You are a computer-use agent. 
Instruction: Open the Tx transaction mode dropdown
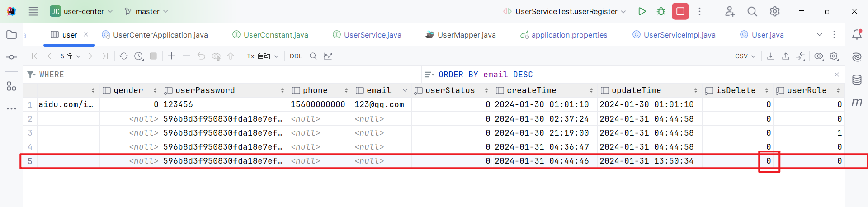(263, 56)
